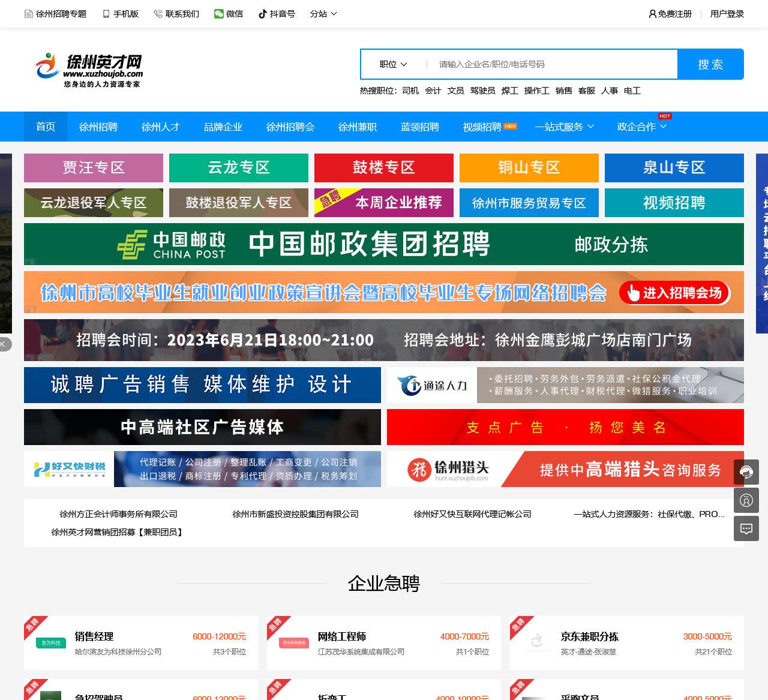This screenshot has height=700, width=768.
Task: Click the 支点广告 red banner
Action: coord(565,427)
